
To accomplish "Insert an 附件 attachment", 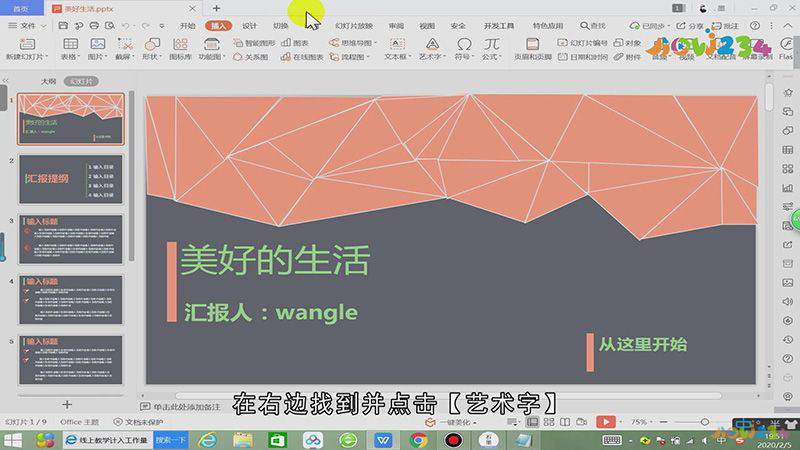I will (627, 57).
